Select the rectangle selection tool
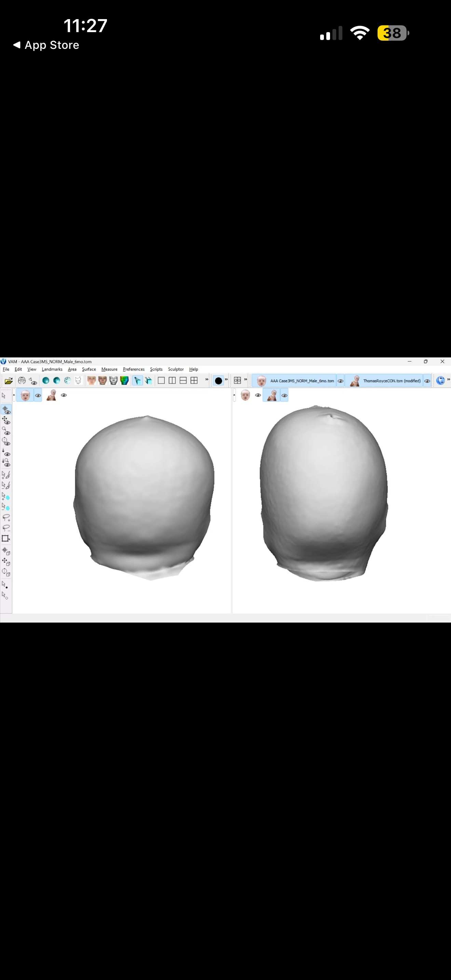 coord(6,538)
